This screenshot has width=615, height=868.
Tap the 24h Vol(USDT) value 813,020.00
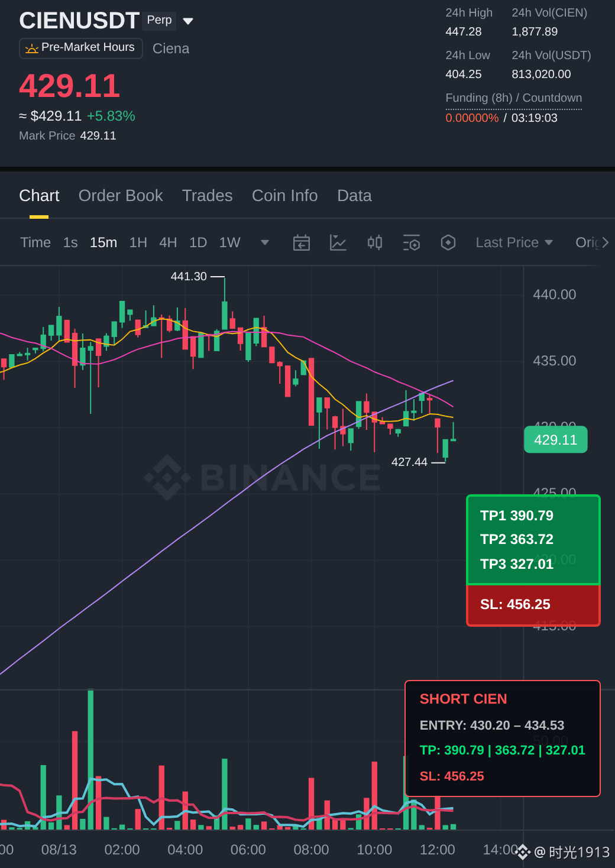541,75
